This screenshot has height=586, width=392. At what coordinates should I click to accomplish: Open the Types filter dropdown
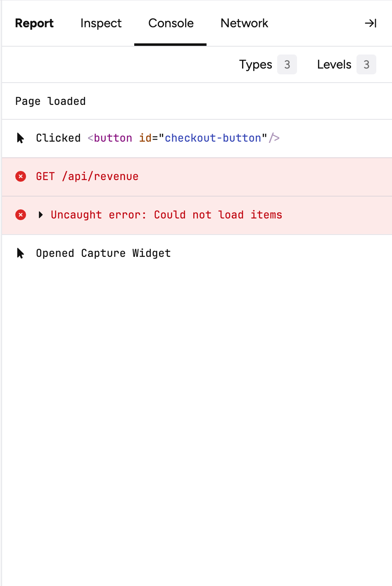tap(256, 64)
